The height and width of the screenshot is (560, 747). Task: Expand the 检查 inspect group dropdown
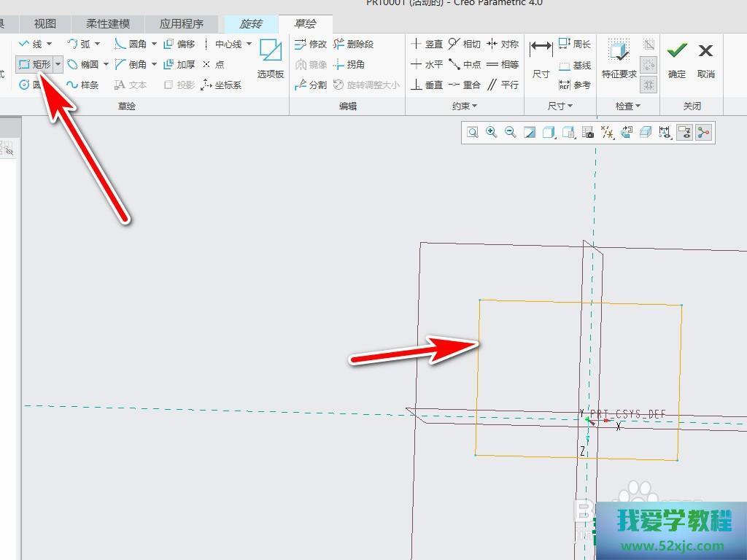(627, 106)
